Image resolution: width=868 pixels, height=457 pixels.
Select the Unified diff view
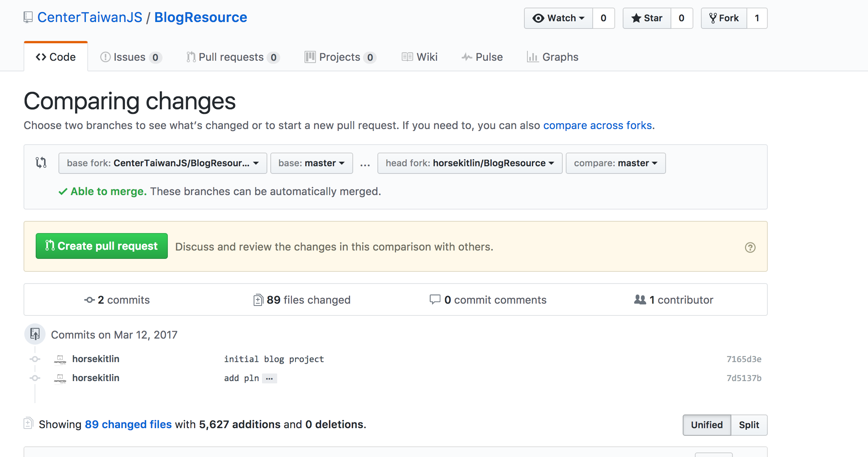(x=706, y=425)
